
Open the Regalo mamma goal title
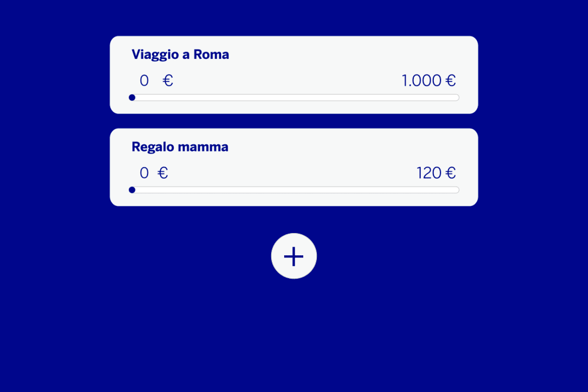click(x=180, y=147)
